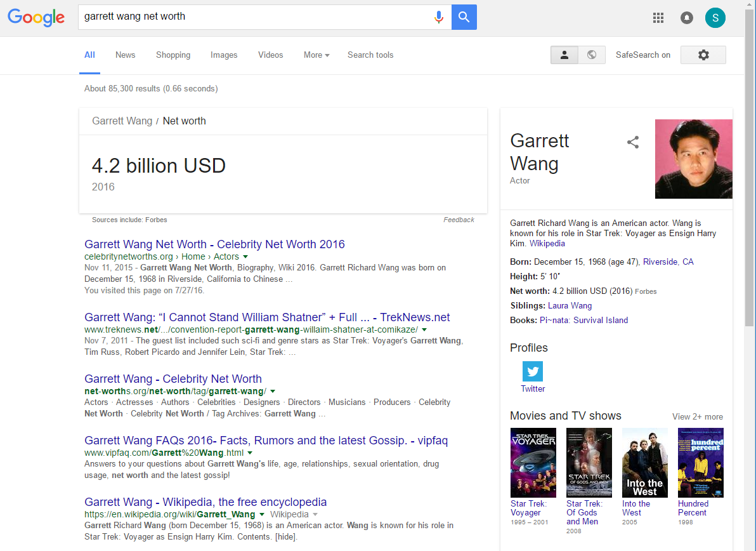Open the vipfaq FAQs 2016 result
Image resolution: width=756 pixels, height=551 pixels.
(266, 440)
